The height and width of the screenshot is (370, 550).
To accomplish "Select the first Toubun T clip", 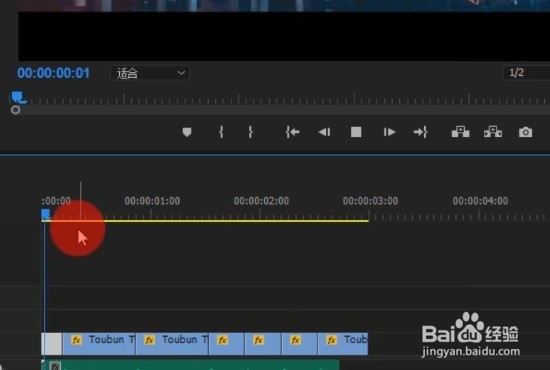I will [99, 344].
